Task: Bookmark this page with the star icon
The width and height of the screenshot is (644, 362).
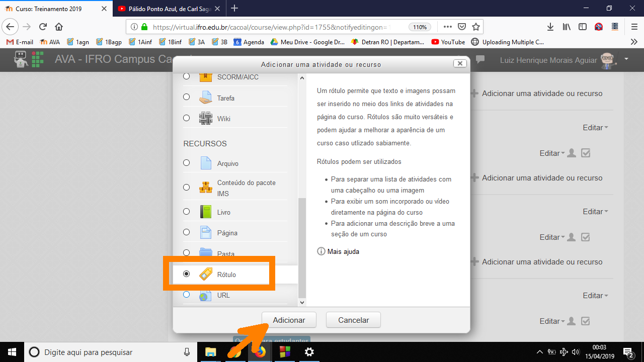Action: point(476,27)
